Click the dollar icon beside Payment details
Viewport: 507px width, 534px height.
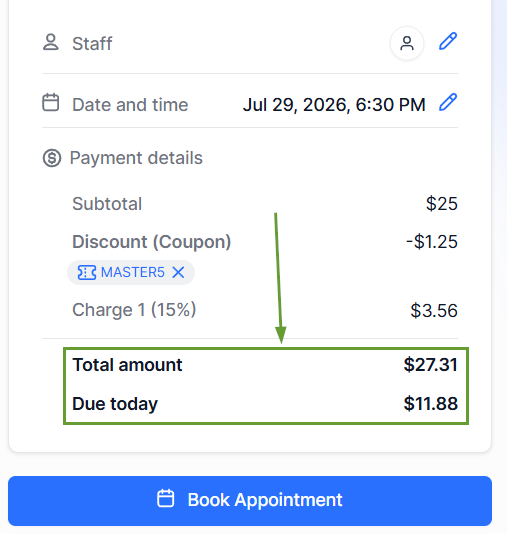point(52,158)
